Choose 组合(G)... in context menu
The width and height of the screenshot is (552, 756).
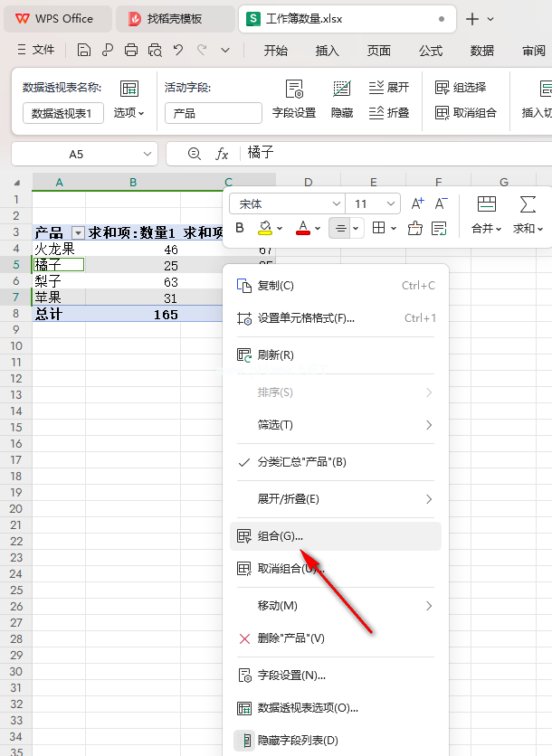click(x=336, y=536)
